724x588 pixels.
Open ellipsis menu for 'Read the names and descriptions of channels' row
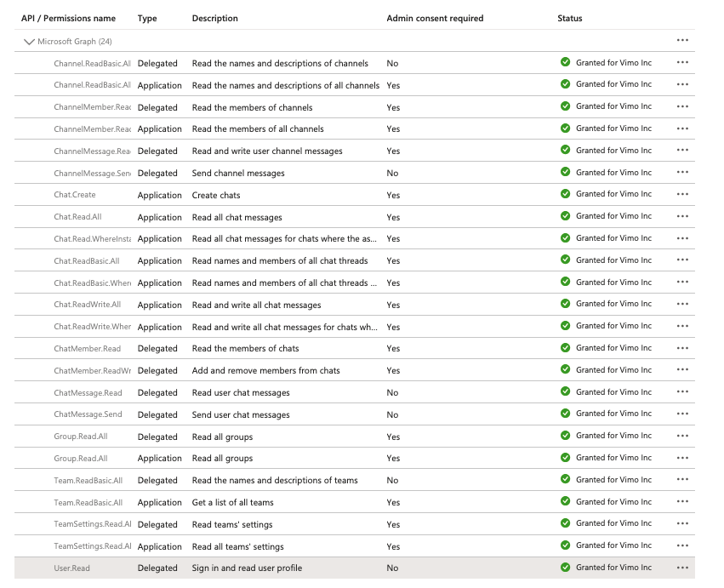682,62
